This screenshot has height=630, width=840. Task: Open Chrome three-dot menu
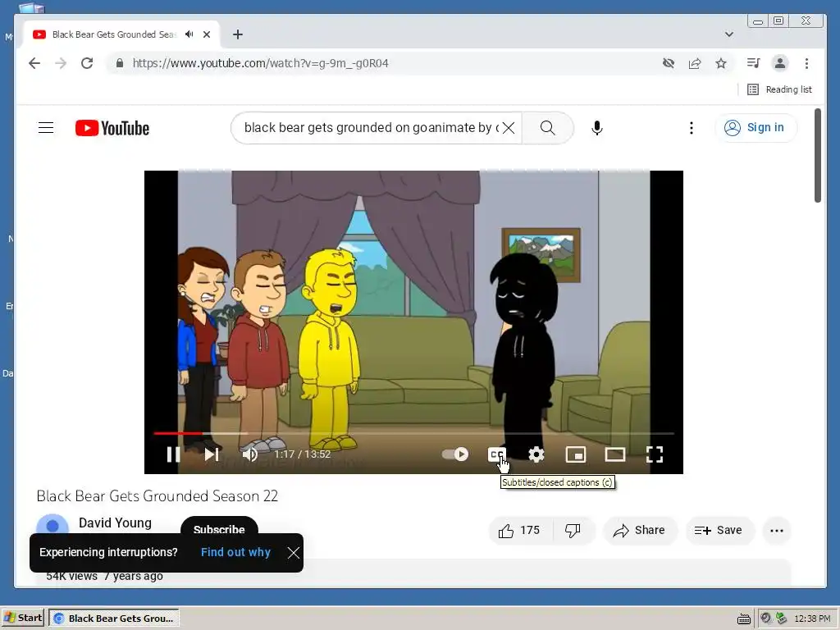point(807,63)
